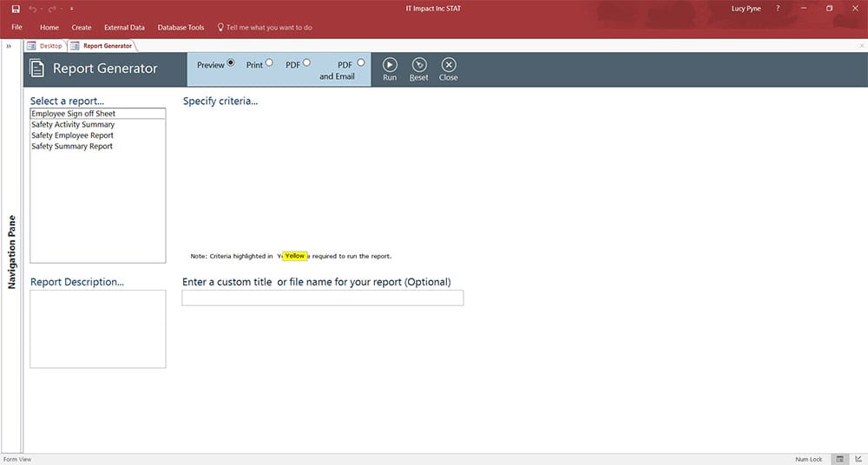Click the Lucy Pyne account name
The width and height of the screenshot is (868, 465).
click(x=746, y=9)
